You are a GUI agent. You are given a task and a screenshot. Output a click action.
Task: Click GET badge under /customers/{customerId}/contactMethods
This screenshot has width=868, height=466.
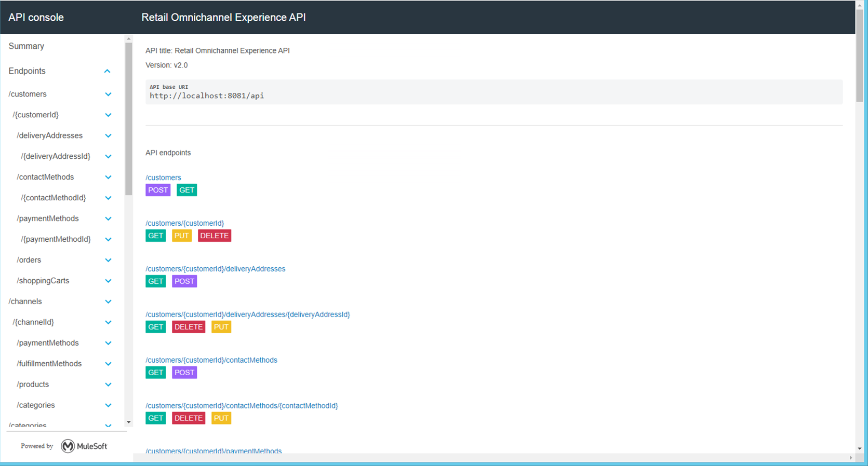155,373
